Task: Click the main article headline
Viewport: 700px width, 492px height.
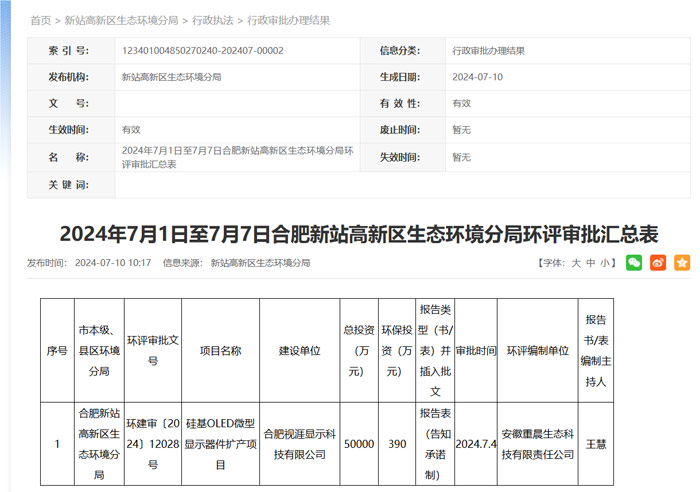Action: [x=359, y=234]
